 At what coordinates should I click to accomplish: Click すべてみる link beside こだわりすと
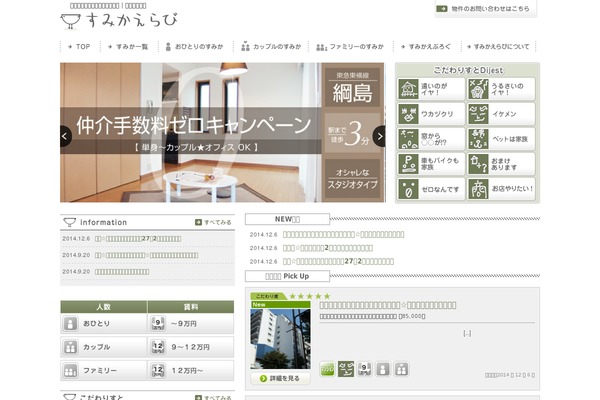click(213, 398)
